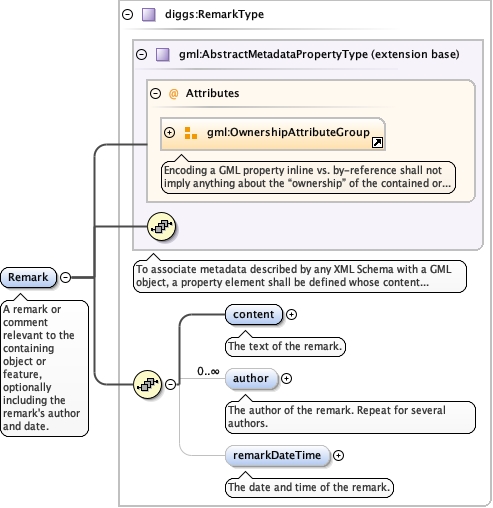
Task: Click the 0..∞ cardinality label
Action: (208, 371)
